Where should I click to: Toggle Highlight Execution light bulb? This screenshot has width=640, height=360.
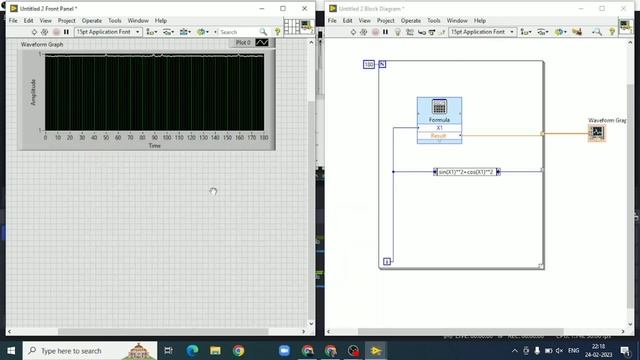(398, 32)
